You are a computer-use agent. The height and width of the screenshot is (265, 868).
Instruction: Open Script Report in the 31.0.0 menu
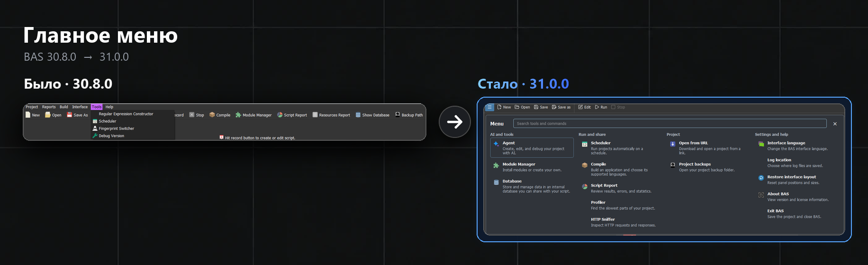(620, 188)
